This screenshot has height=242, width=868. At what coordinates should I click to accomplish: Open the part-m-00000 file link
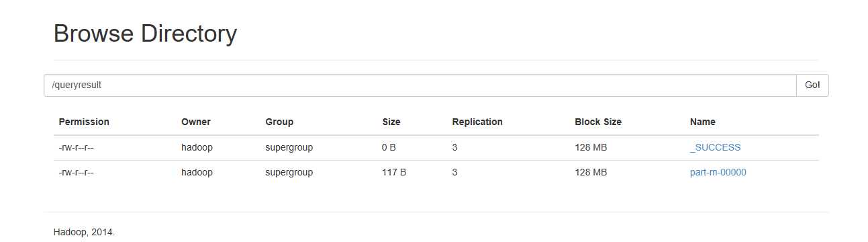pos(718,172)
